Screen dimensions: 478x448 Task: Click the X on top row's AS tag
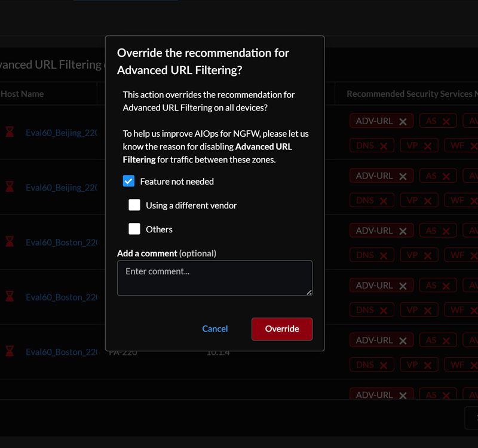click(x=447, y=121)
